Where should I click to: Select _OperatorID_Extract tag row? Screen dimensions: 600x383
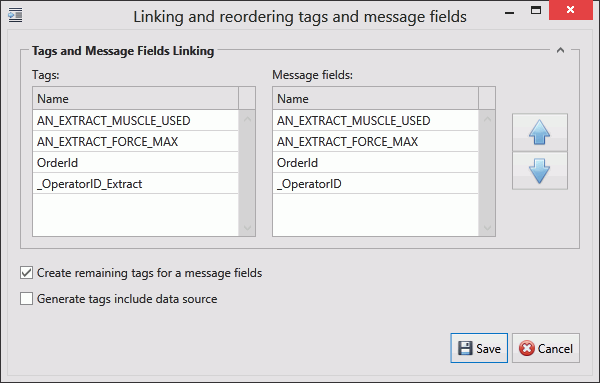coord(135,184)
